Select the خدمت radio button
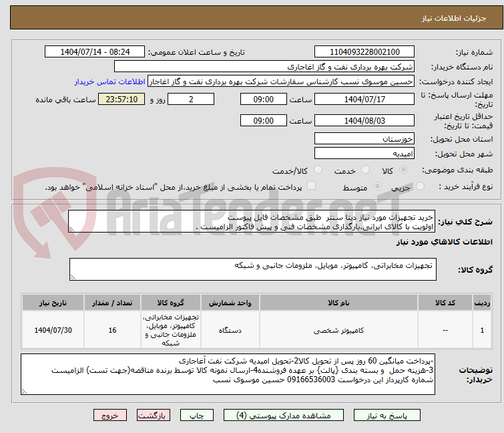 (x=365, y=170)
